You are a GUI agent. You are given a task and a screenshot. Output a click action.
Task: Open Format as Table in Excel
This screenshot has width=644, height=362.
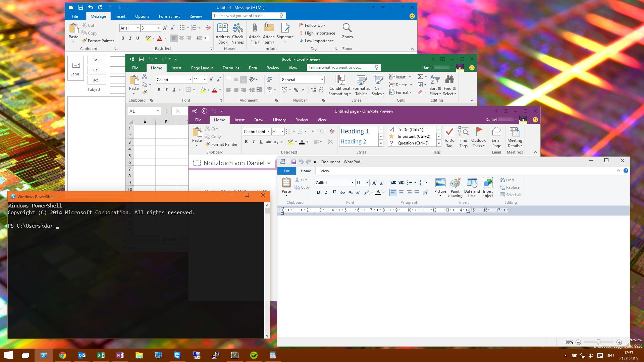tap(361, 85)
